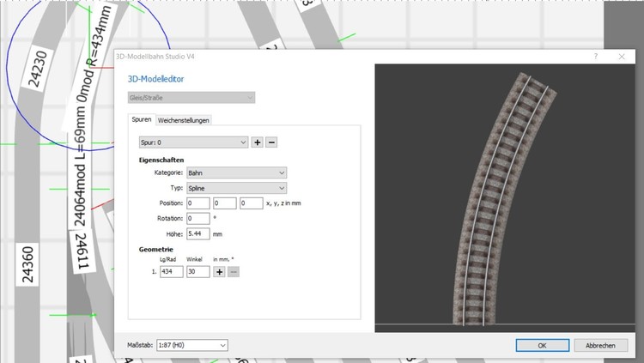
Task: Open the Spur: 0 dropdown
Action: tap(189, 142)
